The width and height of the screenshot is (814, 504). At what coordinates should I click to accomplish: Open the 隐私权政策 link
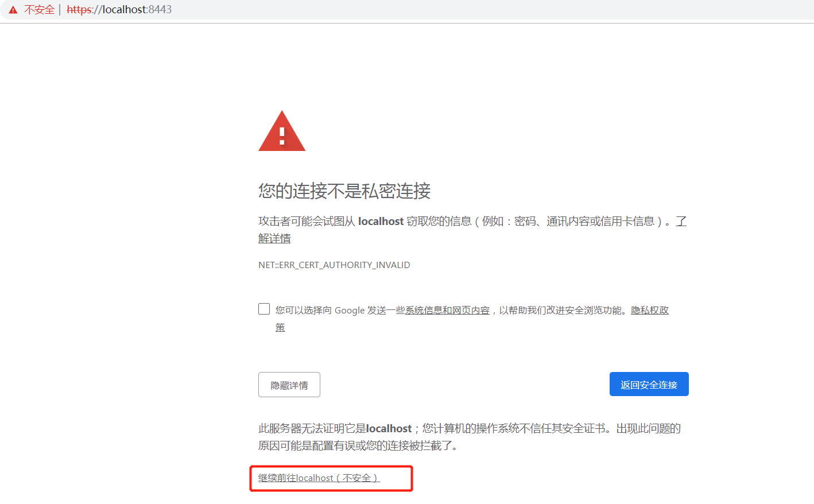[x=649, y=310]
